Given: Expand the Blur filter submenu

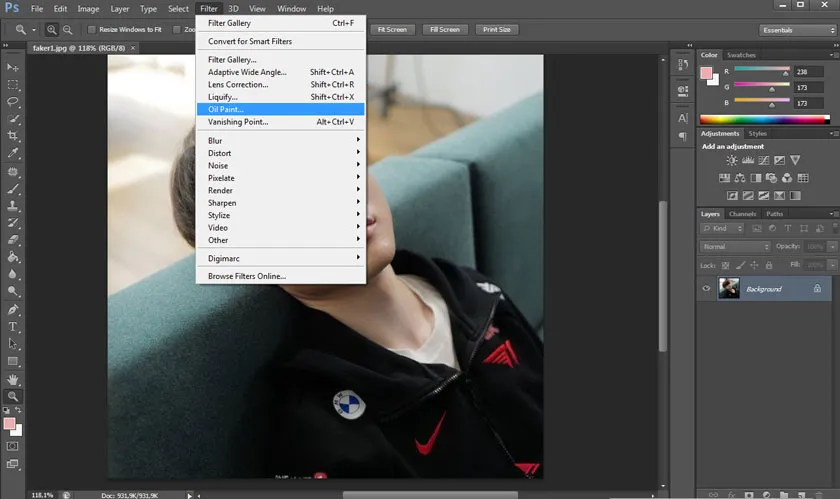Looking at the screenshot, I should click(x=280, y=141).
